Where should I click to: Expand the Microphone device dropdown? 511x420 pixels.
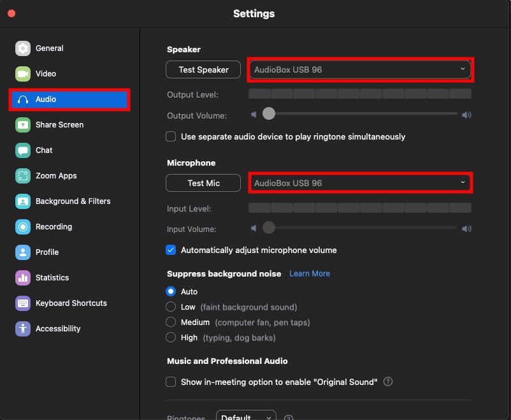point(360,183)
